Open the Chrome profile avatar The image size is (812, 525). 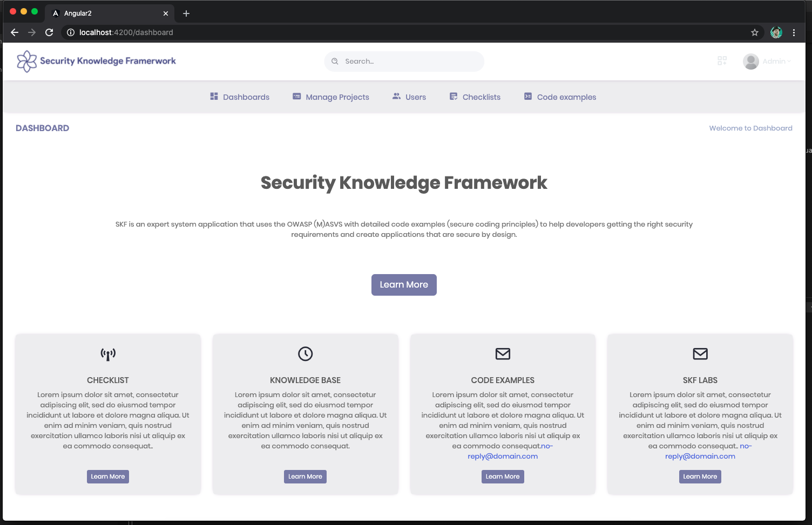point(776,32)
